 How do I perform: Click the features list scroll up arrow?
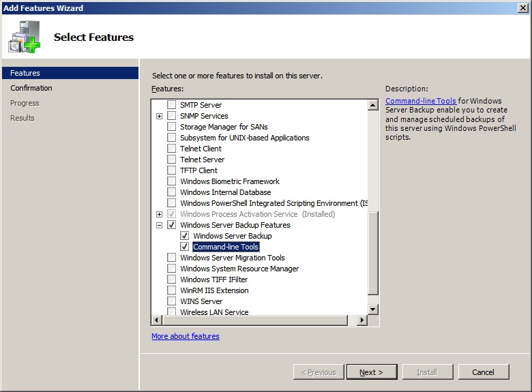click(x=373, y=105)
